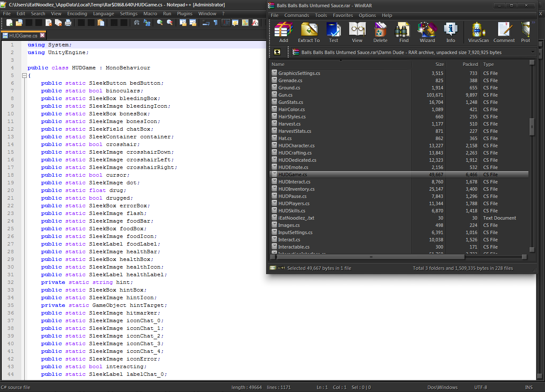Select GraphicsSettings.cs in WinRAR list
Viewport: 545px width, 392px height.
tap(399, 73)
